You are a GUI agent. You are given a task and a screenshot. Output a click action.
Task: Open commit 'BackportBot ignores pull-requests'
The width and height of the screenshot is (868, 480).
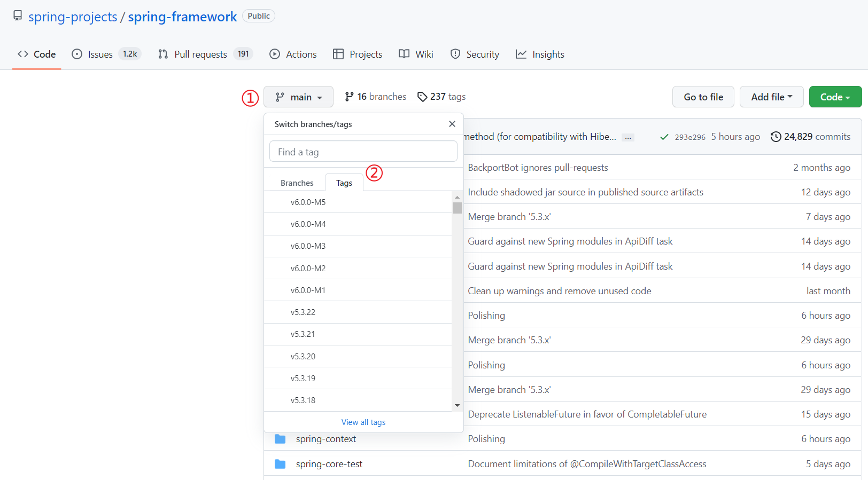[x=538, y=168]
